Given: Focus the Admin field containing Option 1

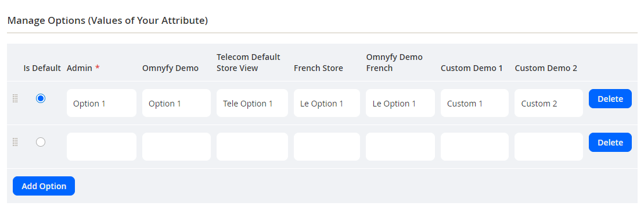Looking at the screenshot, I should (x=102, y=103).
